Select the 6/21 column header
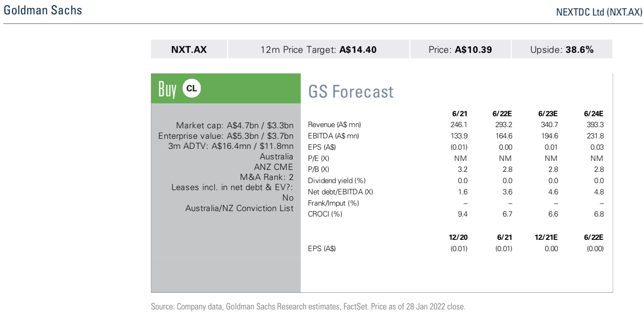The height and width of the screenshot is (318, 644). coord(459,114)
